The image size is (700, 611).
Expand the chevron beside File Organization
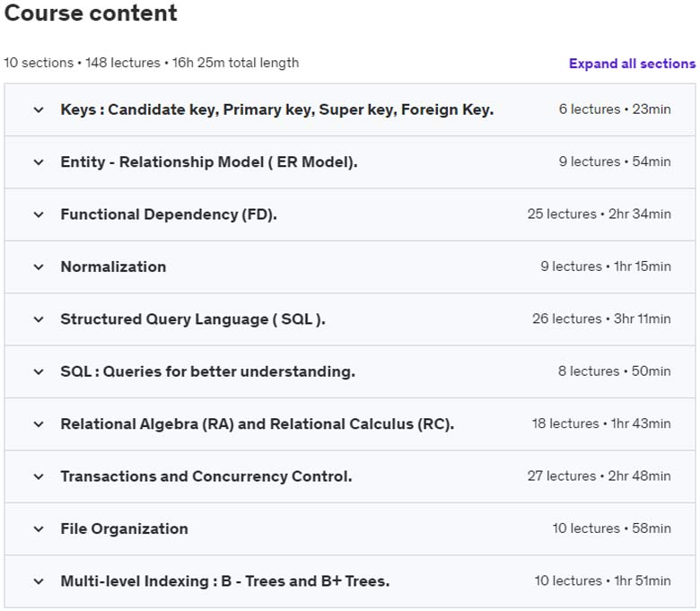click(39, 528)
